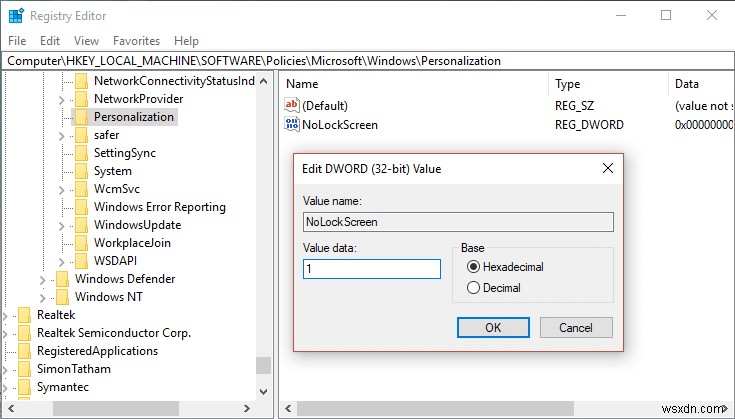Select the Decimal base option
This screenshot has width=735, height=419.
tap(473, 288)
